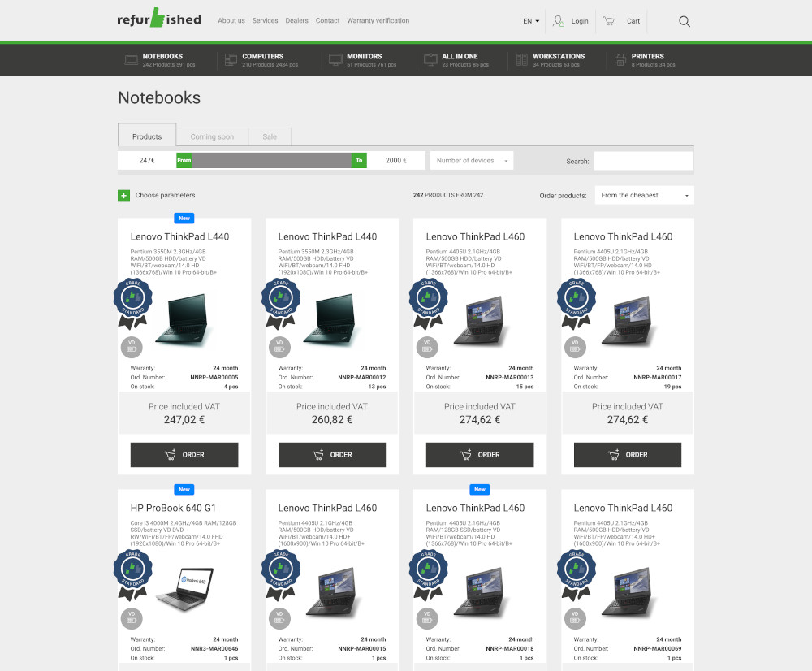Open Services link
The width and height of the screenshot is (812, 671).
click(266, 21)
